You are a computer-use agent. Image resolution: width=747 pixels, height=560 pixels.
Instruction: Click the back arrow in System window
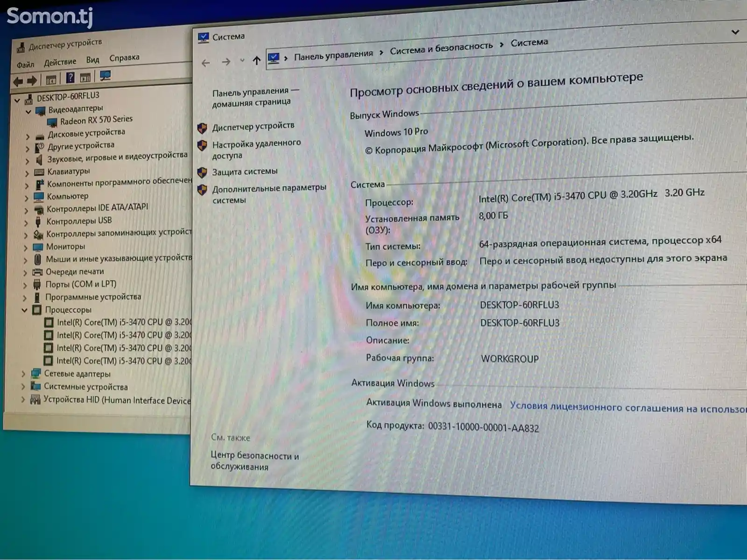point(206,63)
